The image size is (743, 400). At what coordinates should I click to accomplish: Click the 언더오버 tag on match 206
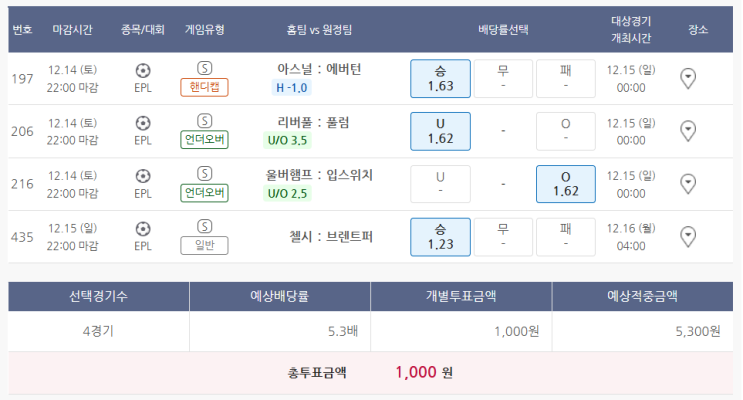pos(204,140)
